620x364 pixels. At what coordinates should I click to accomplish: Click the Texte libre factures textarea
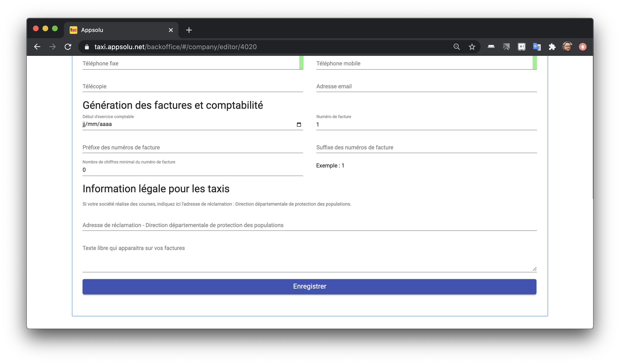click(x=309, y=257)
